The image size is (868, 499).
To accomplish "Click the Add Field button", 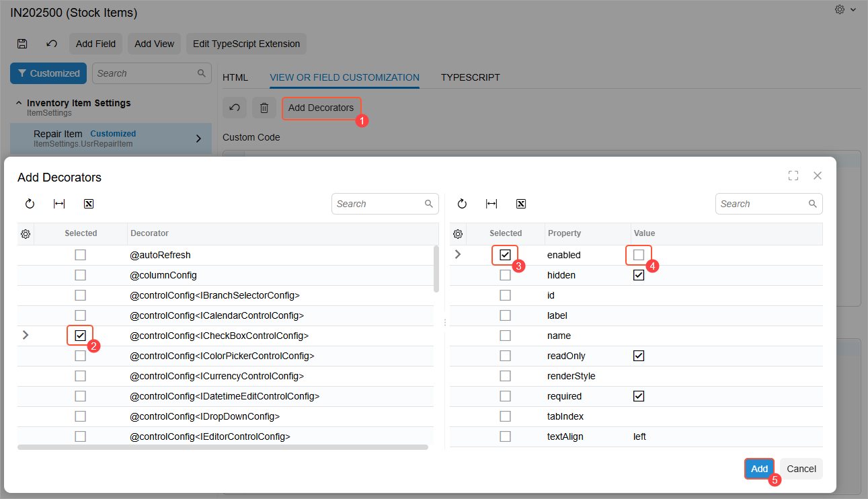I will [x=95, y=44].
